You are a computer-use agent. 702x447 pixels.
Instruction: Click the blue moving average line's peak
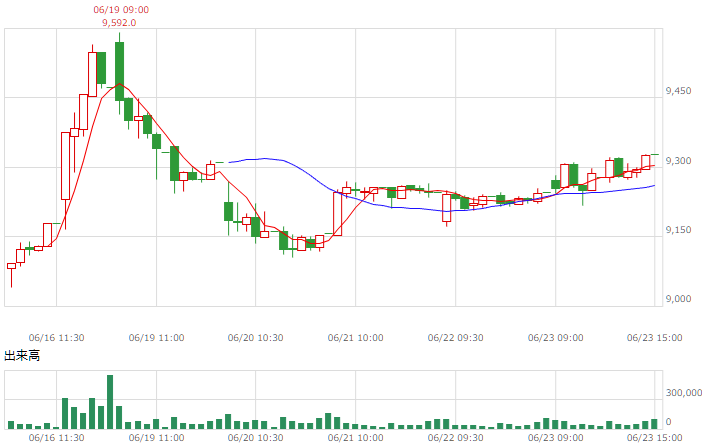265,159
